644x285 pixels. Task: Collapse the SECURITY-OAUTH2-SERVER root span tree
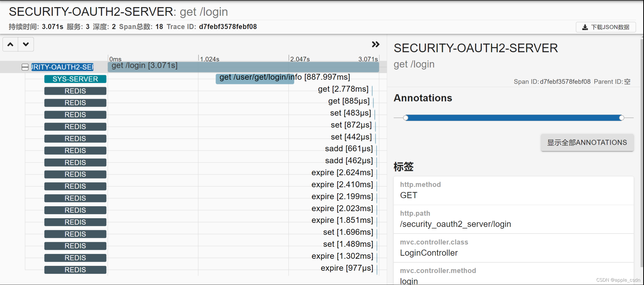click(25, 67)
